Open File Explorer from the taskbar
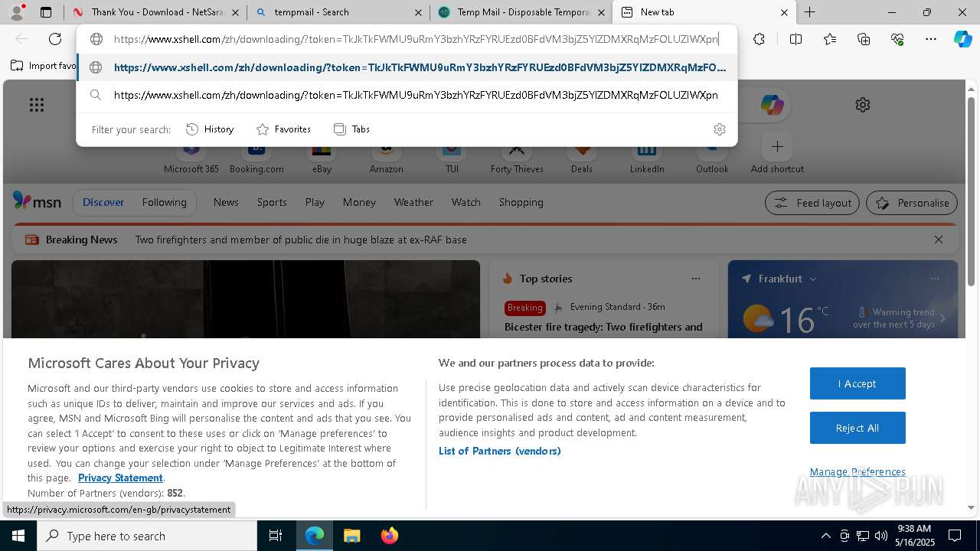The height and width of the screenshot is (551, 980). tap(351, 536)
